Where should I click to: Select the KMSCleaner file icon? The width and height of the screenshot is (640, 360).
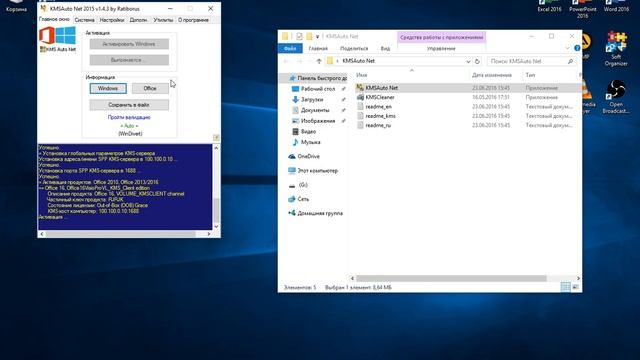pyautogui.click(x=360, y=97)
